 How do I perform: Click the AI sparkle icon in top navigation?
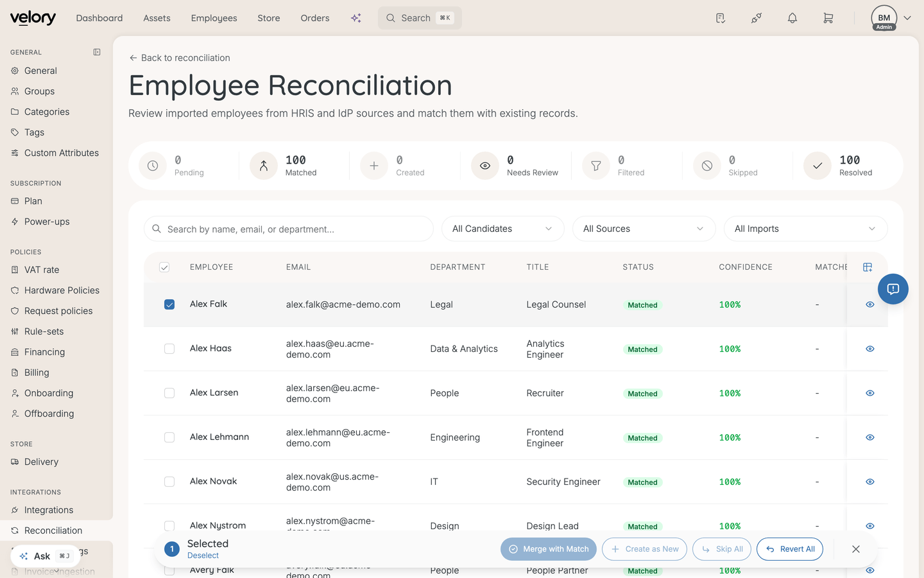point(356,18)
